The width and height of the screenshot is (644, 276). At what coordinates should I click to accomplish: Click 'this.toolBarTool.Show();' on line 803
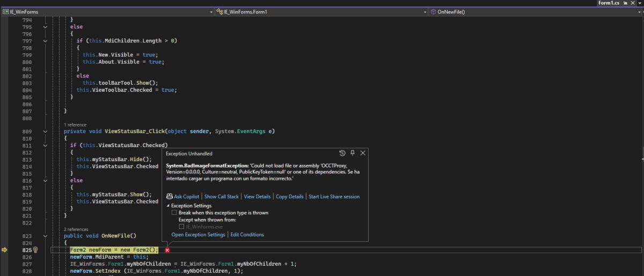[x=120, y=83]
